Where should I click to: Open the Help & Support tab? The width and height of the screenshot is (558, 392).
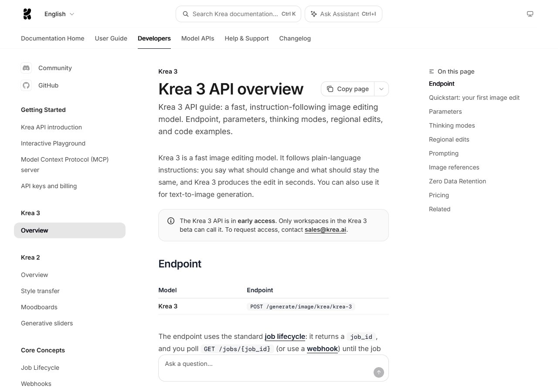click(x=247, y=38)
